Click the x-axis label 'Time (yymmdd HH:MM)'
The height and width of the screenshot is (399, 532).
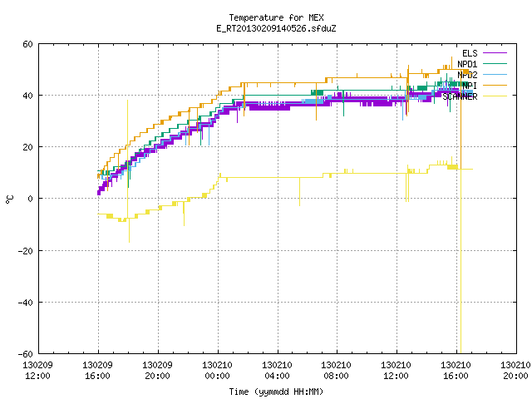(276, 392)
